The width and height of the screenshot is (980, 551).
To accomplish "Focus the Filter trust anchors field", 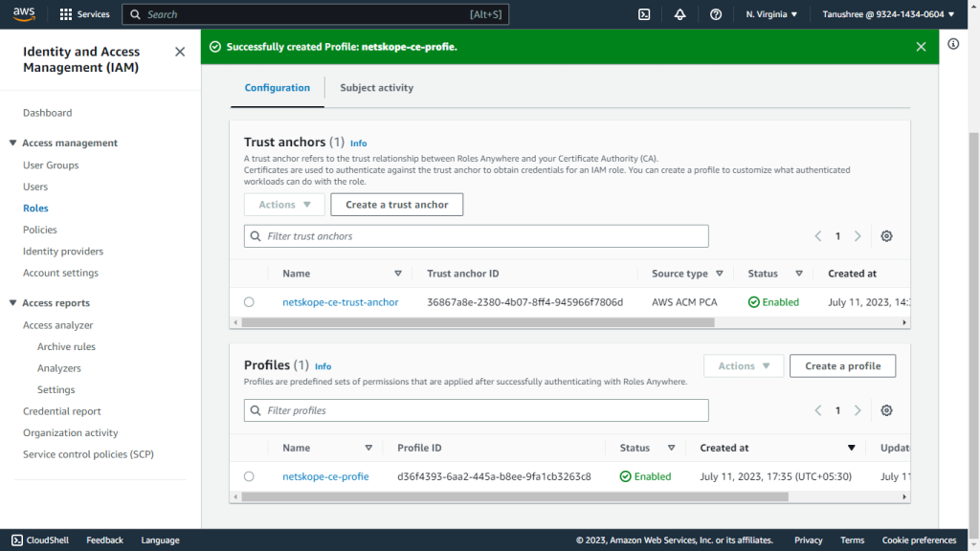I will pyautogui.click(x=477, y=236).
